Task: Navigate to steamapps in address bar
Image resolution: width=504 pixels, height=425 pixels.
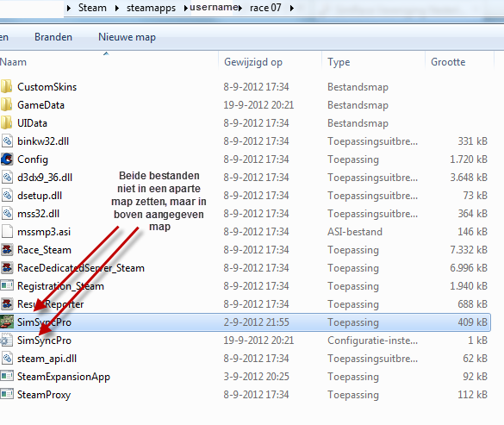Action: pos(151,8)
